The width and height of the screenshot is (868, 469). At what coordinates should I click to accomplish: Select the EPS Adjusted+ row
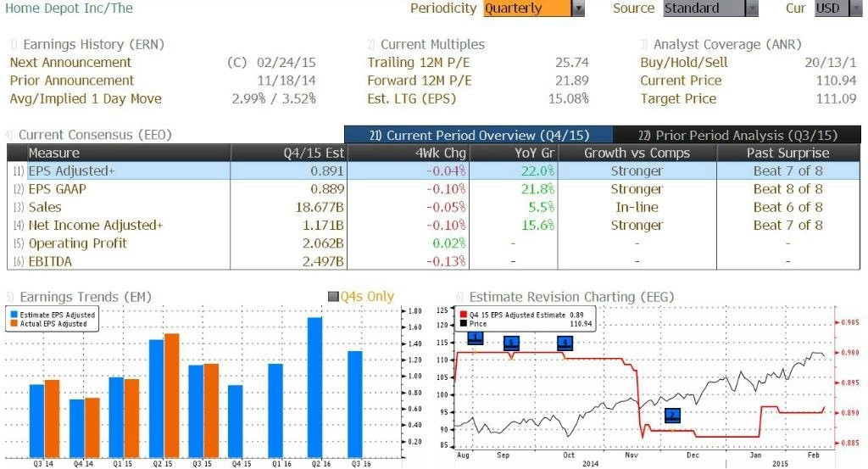point(433,170)
